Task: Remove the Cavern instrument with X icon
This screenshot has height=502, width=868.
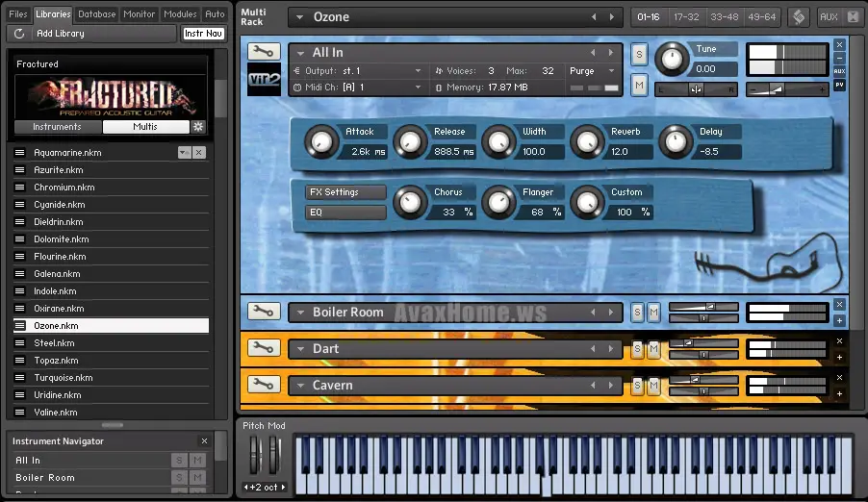Action: tap(839, 377)
